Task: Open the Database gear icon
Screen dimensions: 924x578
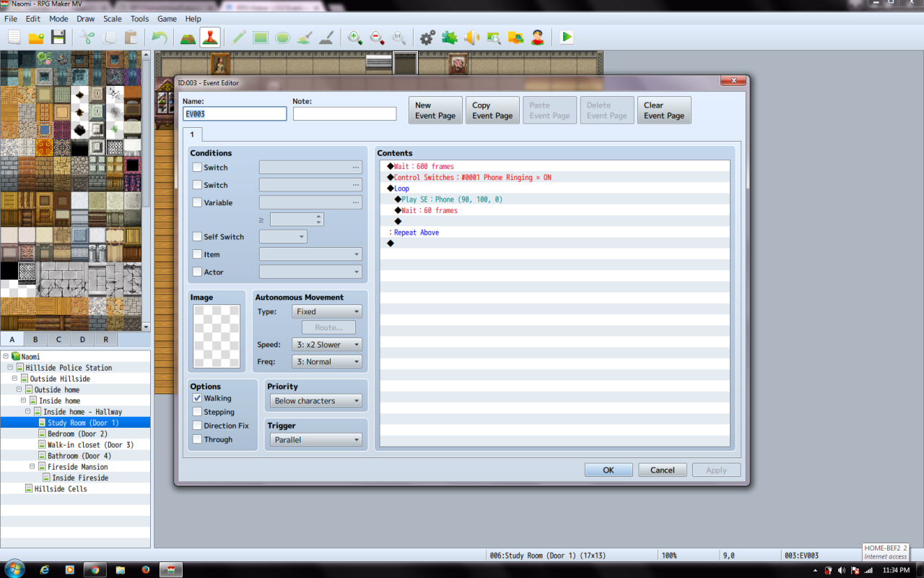Action: [427, 38]
